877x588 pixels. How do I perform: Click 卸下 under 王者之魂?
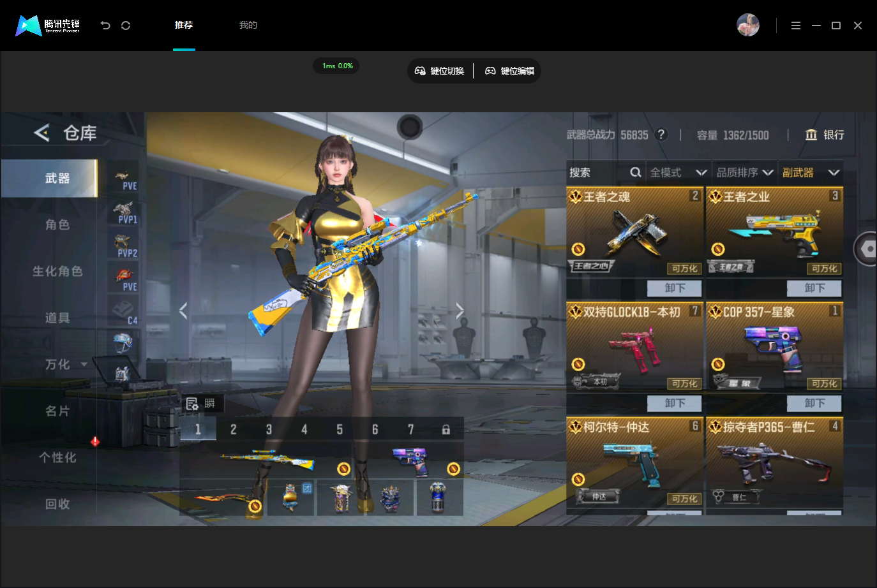(x=675, y=288)
